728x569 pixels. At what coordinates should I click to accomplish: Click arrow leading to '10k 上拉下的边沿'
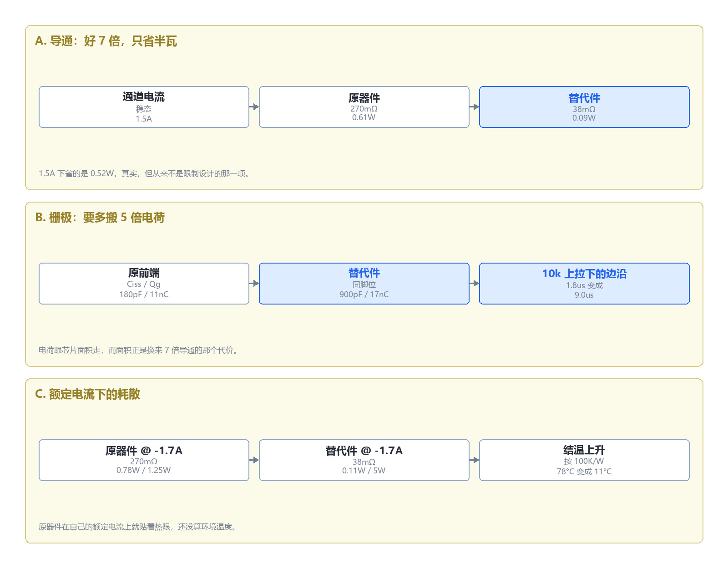[475, 284]
